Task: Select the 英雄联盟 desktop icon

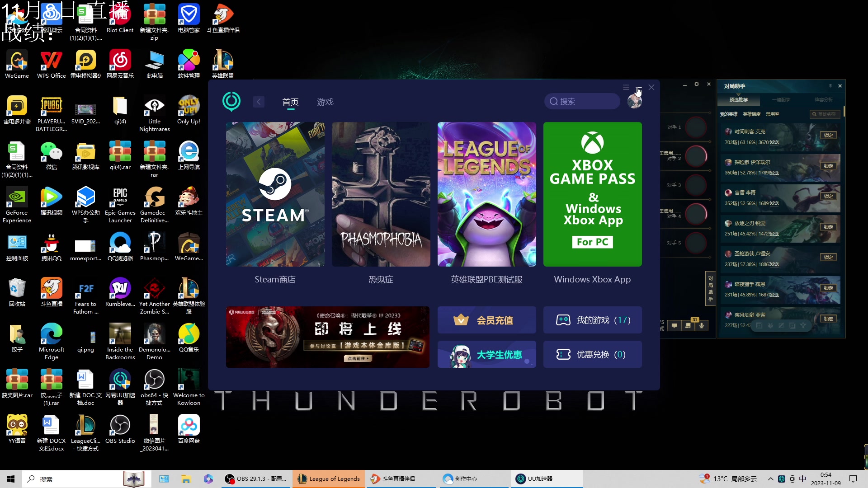Action: [223, 65]
